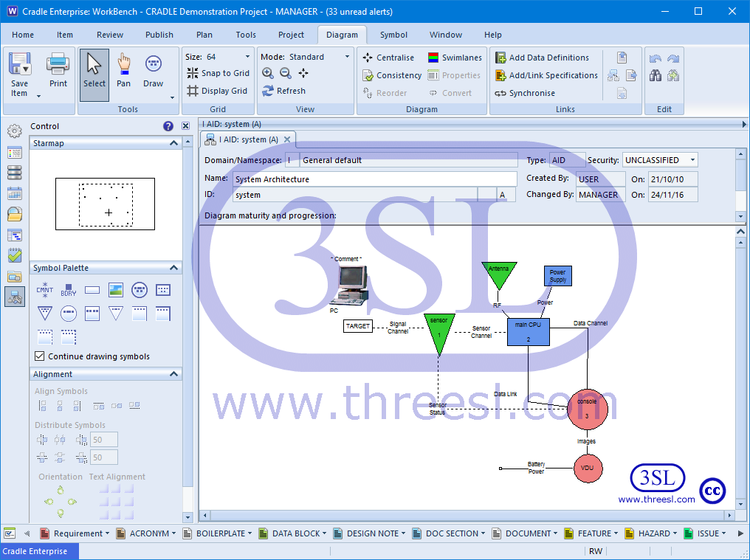The width and height of the screenshot is (750, 560).
Task: Click the diagram horizontal scrollbar
Action: (x=467, y=515)
